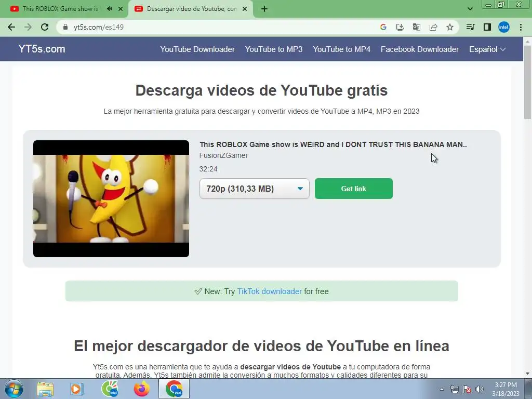Click the Action Center flag tray icon

point(467,389)
